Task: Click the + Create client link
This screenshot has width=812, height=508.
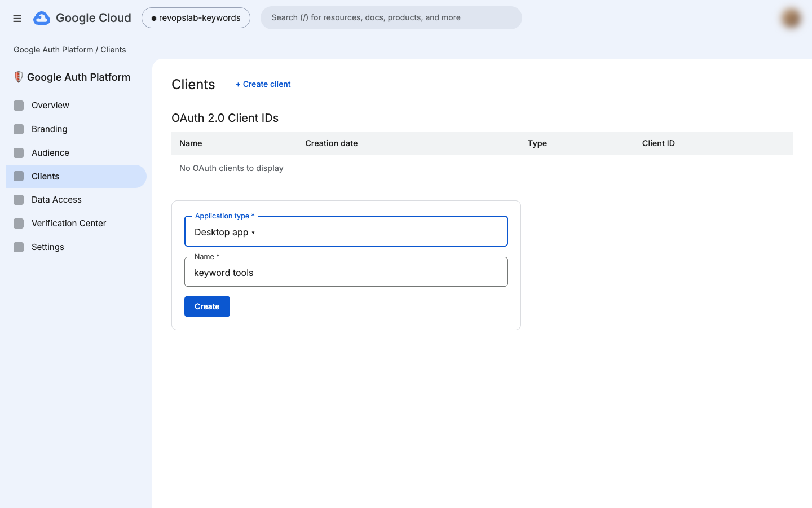Action: 263,84
